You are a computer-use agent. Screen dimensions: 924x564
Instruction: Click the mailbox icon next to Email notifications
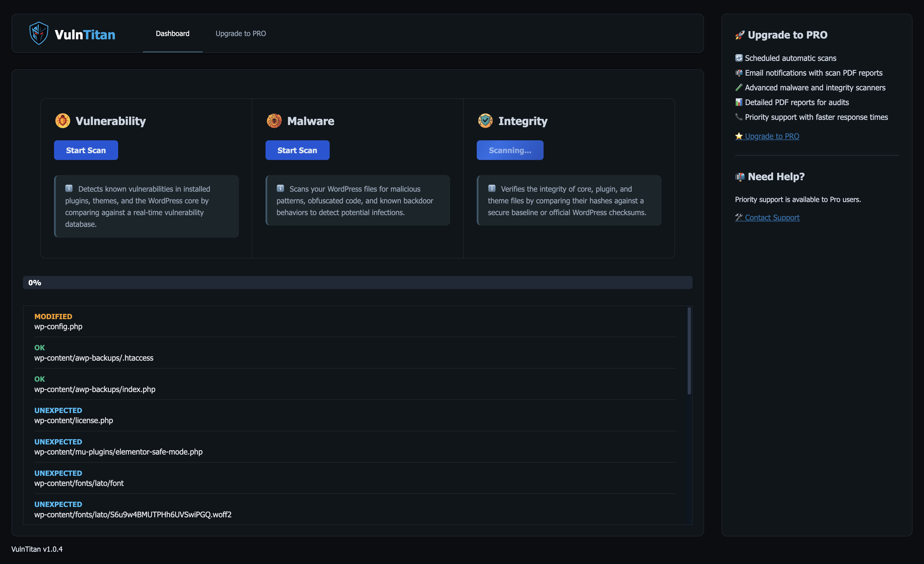click(x=739, y=73)
